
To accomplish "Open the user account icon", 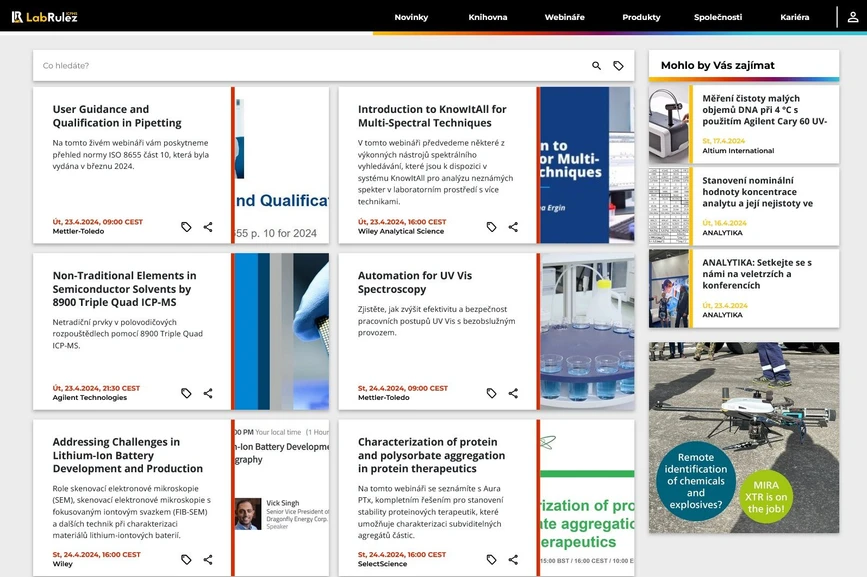I will tap(853, 17).
